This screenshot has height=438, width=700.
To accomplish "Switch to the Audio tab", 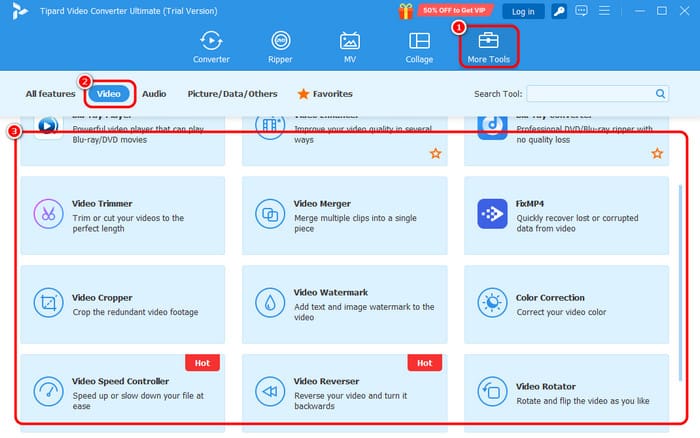I will tap(154, 94).
